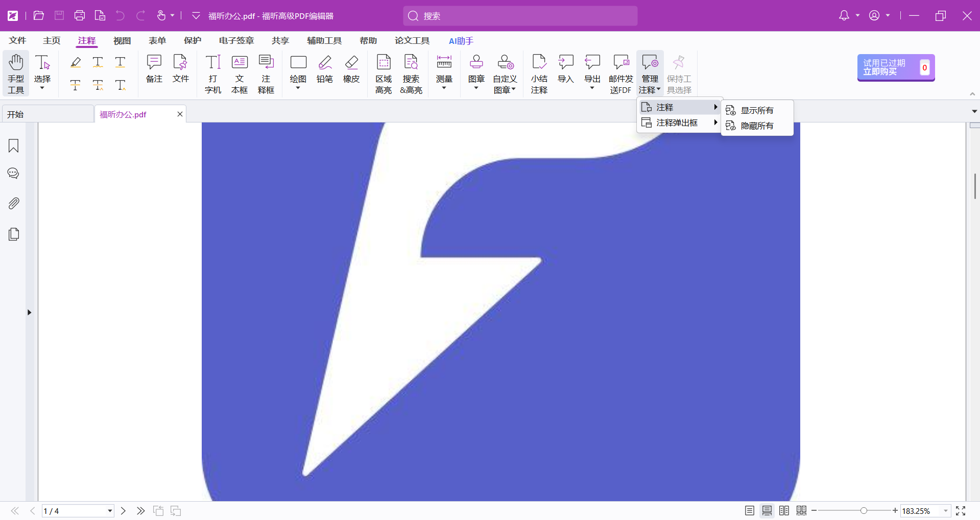Click the Summarize Comments (小结注释) icon
Viewport: 980px width, 520px height.
(x=539, y=74)
